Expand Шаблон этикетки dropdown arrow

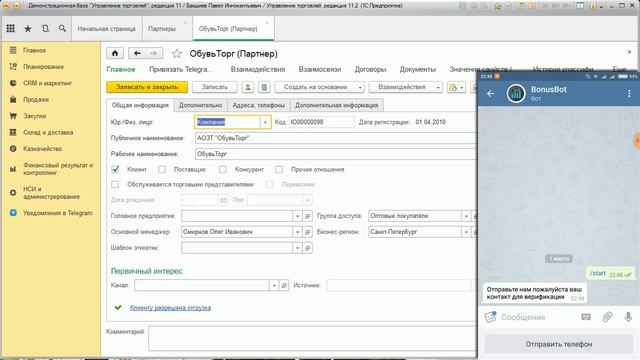coord(298,248)
